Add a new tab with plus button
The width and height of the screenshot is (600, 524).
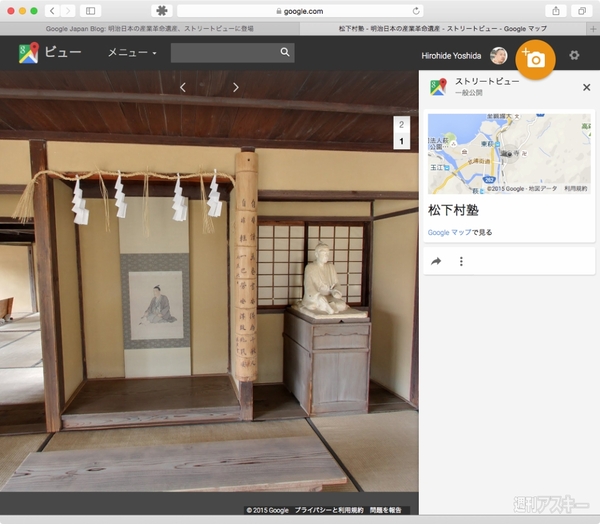(x=593, y=29)
